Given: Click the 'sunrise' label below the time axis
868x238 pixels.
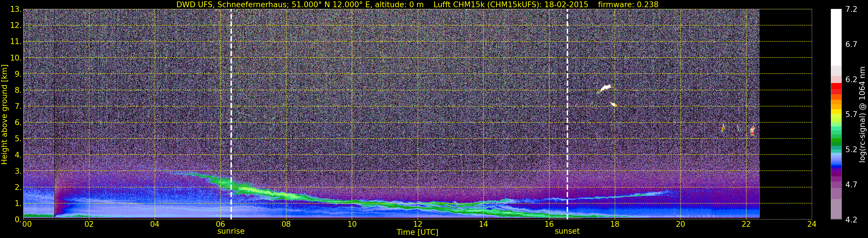Looking at the screenshot, I should point(231,231).
